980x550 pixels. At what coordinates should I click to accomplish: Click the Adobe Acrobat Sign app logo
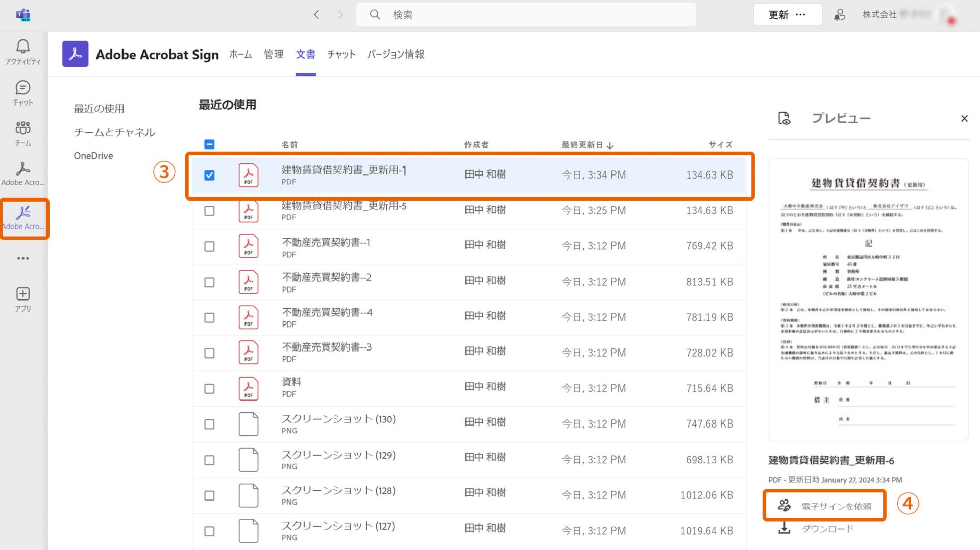click(x=76, y=54)
